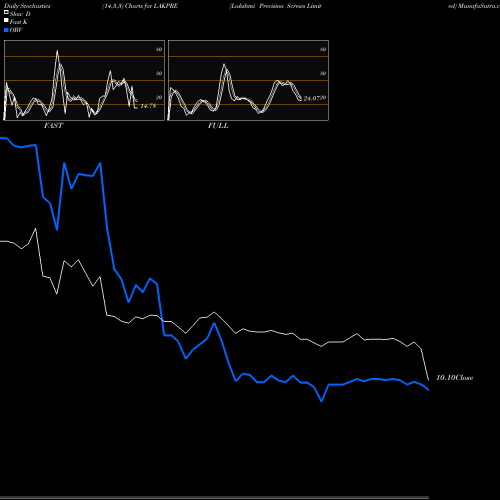Image resolution: width=500 pixels, height=500 pixels.
Task: Click the 20 axis label in FAST chart
Action: tap(159, 97)
